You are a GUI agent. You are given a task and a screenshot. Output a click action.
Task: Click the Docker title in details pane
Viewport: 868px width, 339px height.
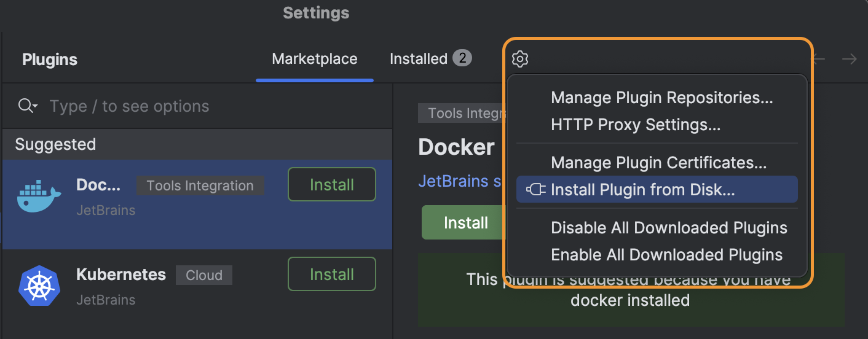(x=456, y=147)
